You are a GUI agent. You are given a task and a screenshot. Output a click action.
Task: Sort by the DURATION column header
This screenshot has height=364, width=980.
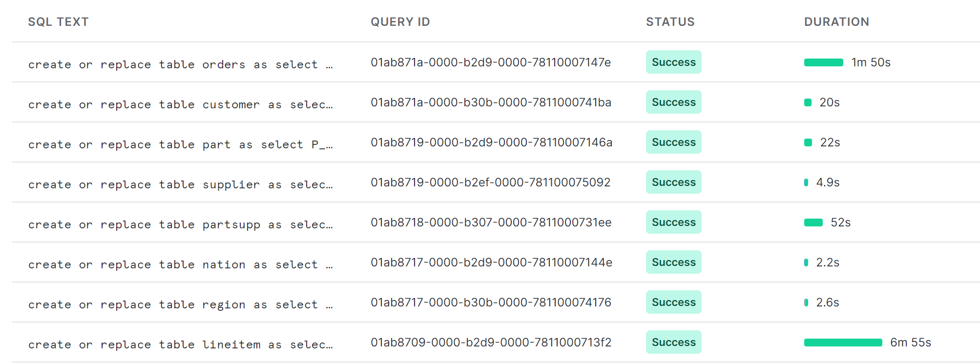836,22
